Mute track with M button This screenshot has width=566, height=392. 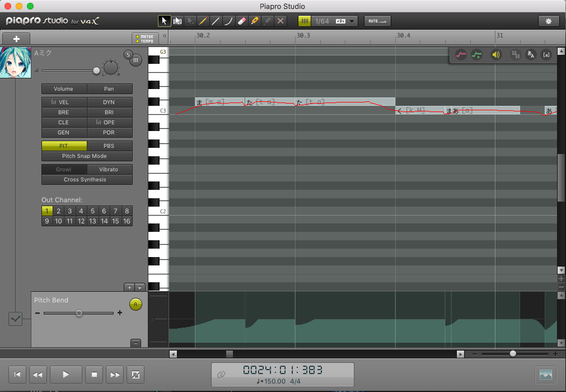click(135, 60)
